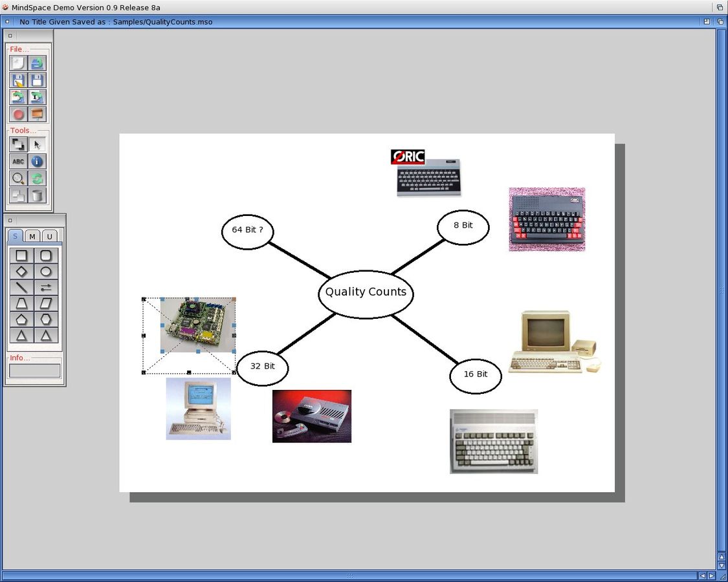
Task: Select the straight line shape tool
Action: [21, 288]
